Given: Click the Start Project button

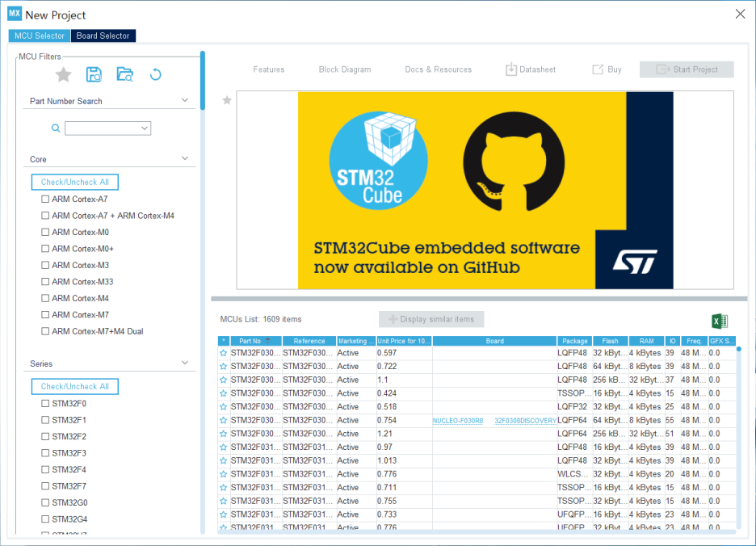Looking at the screenshot, I should click(x=687, y=69).
